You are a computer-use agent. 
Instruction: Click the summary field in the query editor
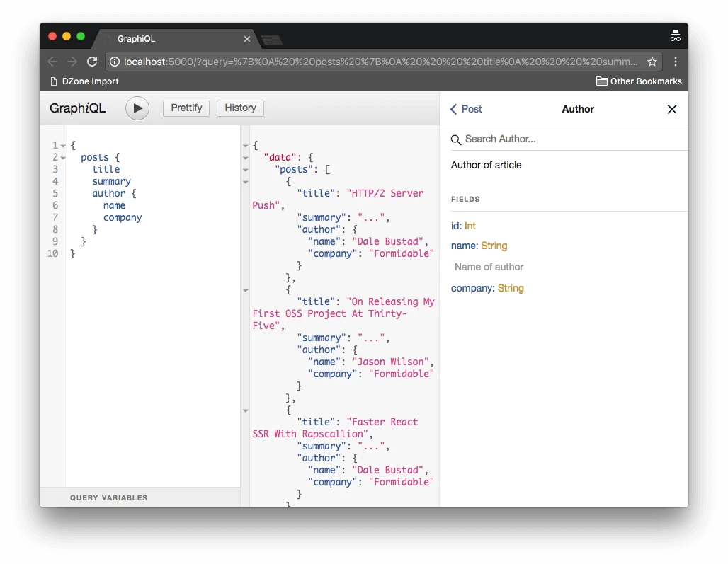point(111,181)
